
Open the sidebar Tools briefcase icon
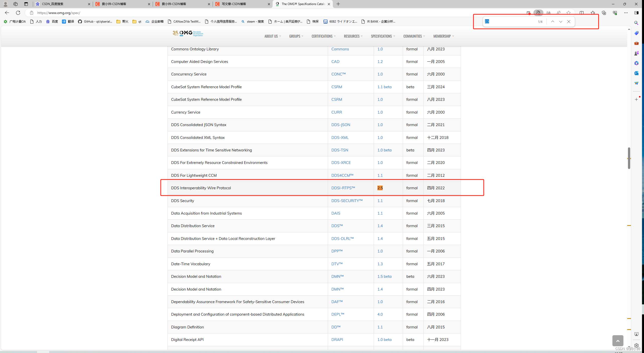[x=636, y=43]
